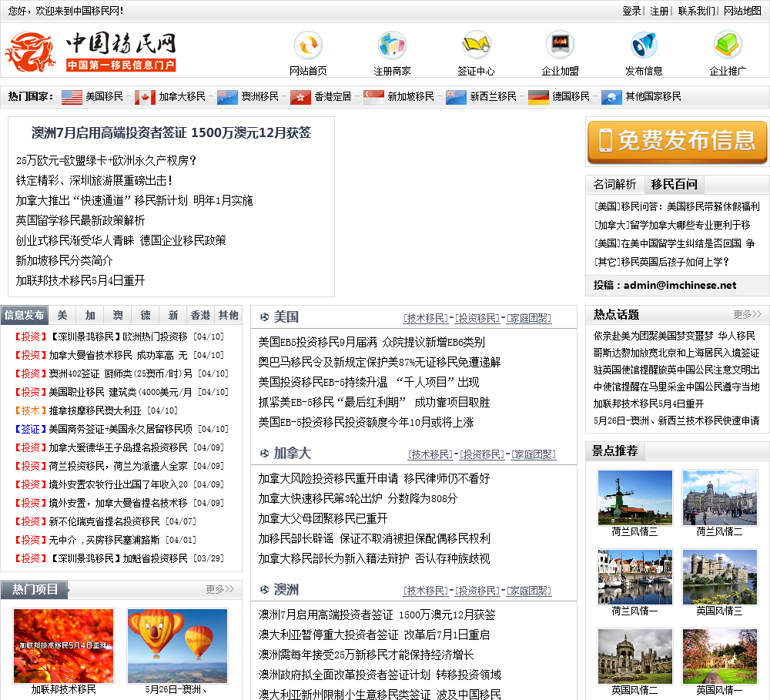Click the hot air balloon thumbnail
770x700 pixels.
(177, 646)
